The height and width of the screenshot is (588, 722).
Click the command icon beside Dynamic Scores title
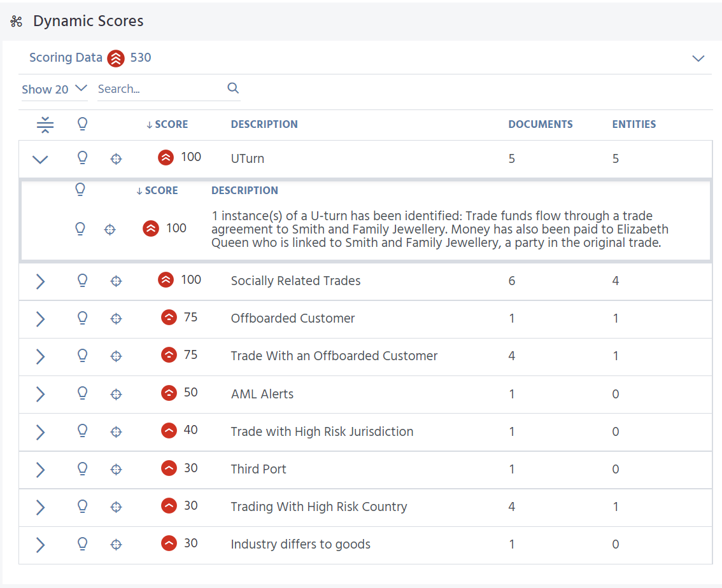(x=16, y=20)
